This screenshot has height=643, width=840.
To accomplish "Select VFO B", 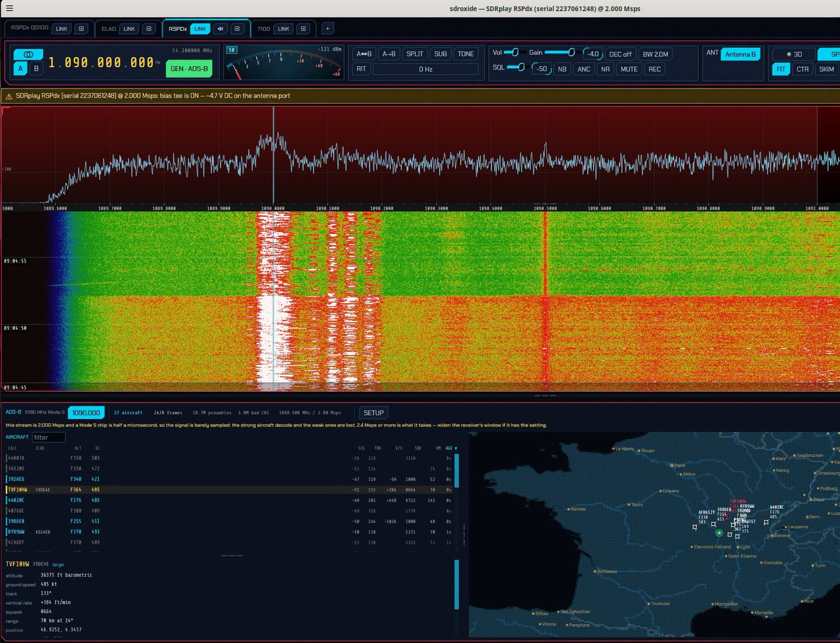I will pyautogui.click(x=36, y=68).
